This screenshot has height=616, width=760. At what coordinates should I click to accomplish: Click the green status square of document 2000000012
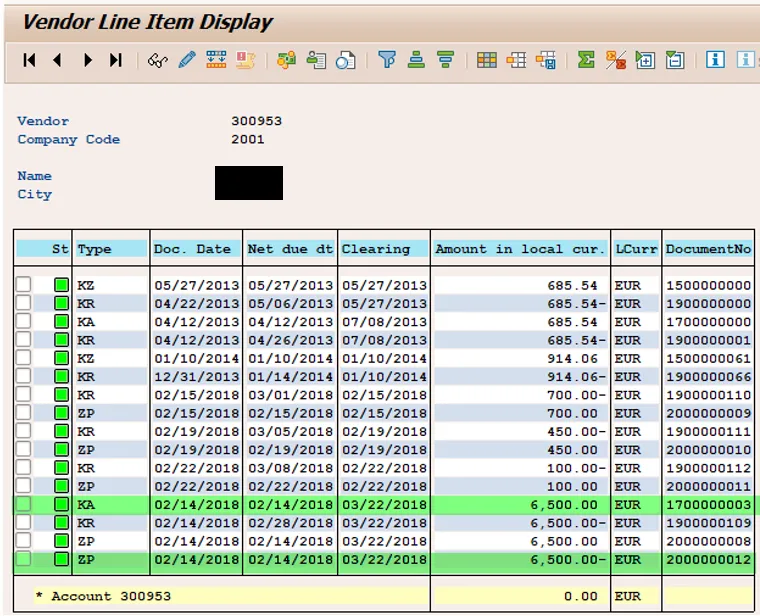62,560
